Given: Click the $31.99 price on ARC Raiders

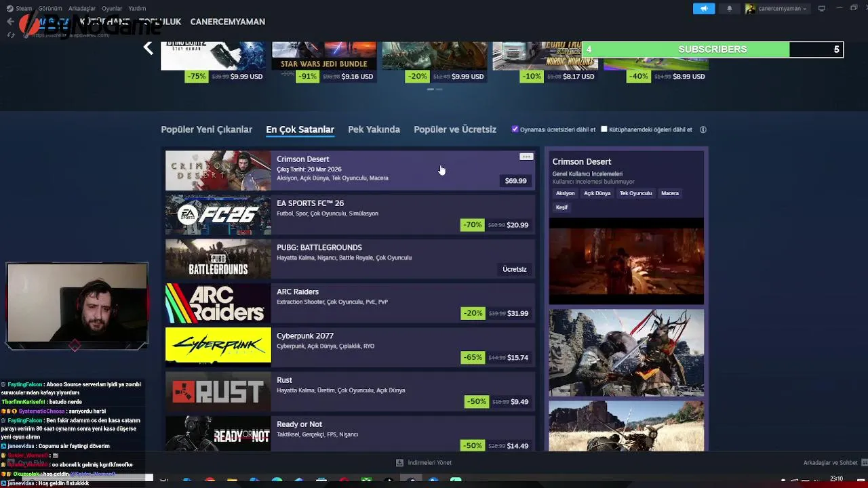Looking at the screenshot, I should click(518, 313).
